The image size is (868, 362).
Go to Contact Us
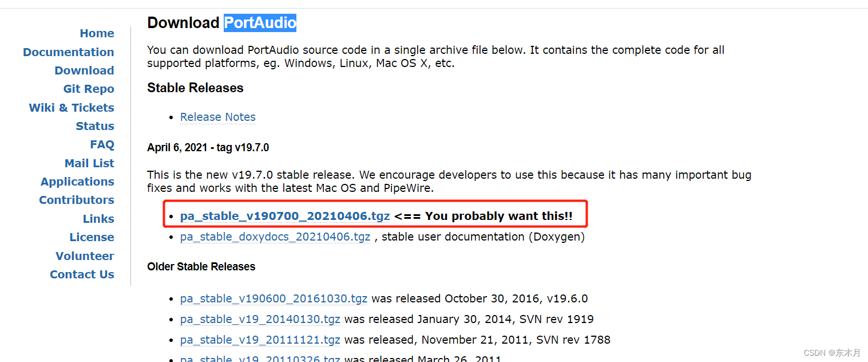tap(82, 274)
